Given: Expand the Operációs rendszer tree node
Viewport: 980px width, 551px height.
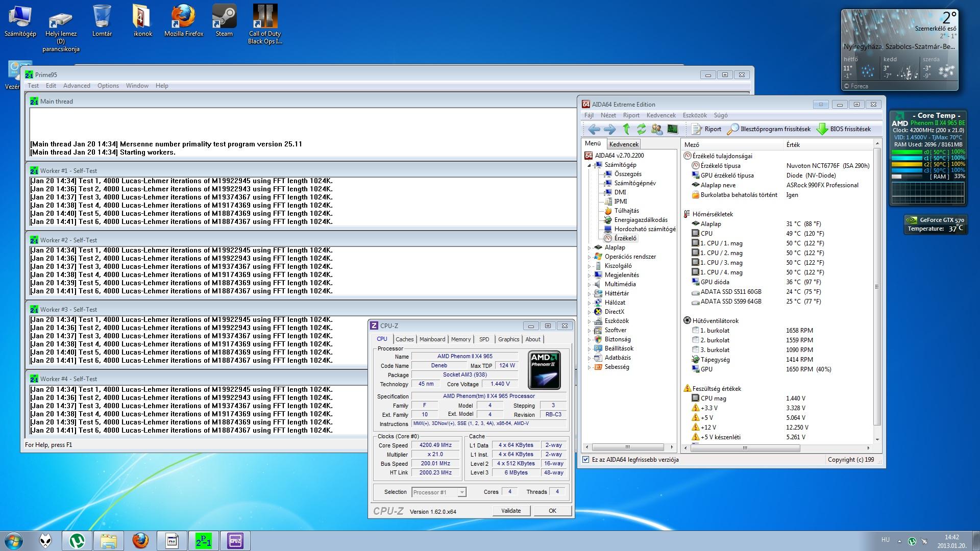Looking at the screenshot, I should click(589, 257).
